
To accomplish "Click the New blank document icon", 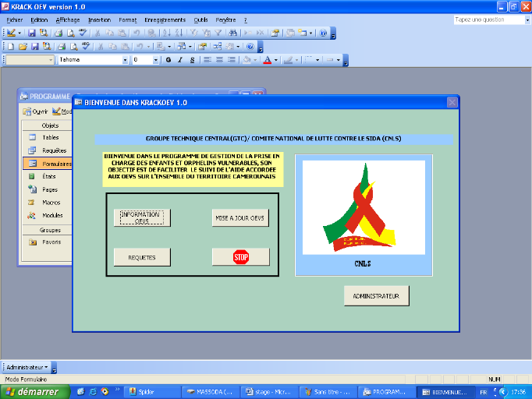I will click(10, 47).
